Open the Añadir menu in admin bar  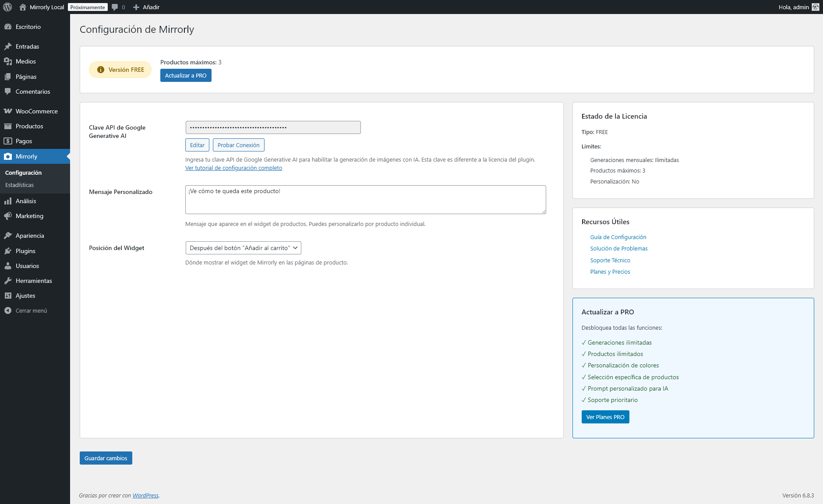(147, 7)
